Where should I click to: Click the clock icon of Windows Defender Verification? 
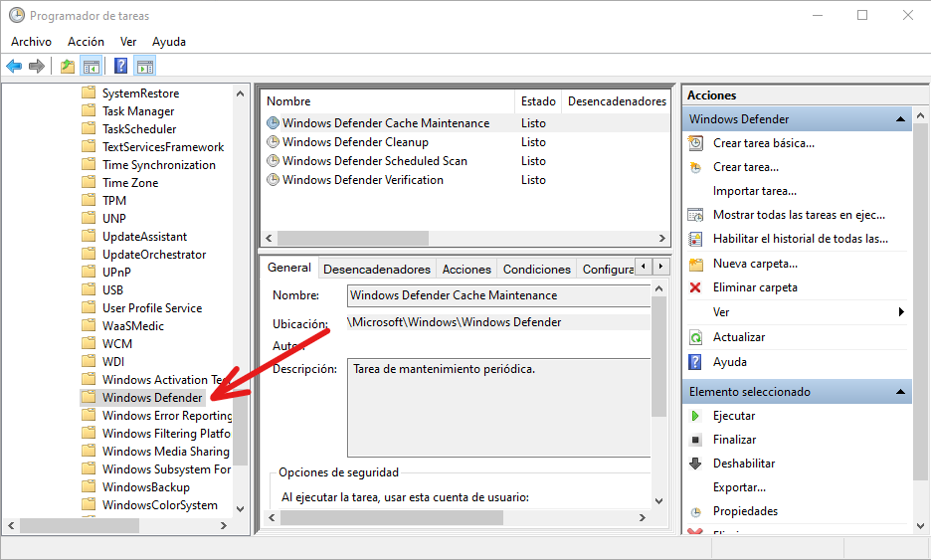[273, 180]
